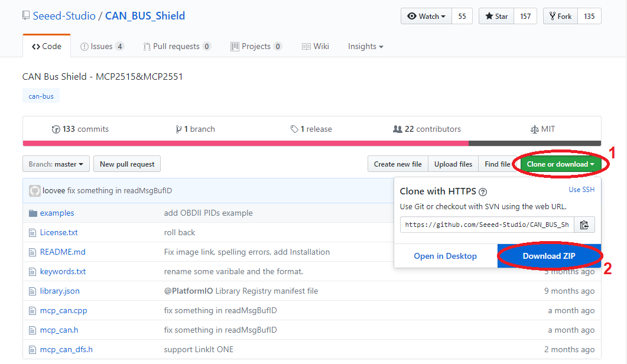Viewport: 627px width, 364px height.
Task: Click the HTTPS clone URL field
Action: point(487,225)
